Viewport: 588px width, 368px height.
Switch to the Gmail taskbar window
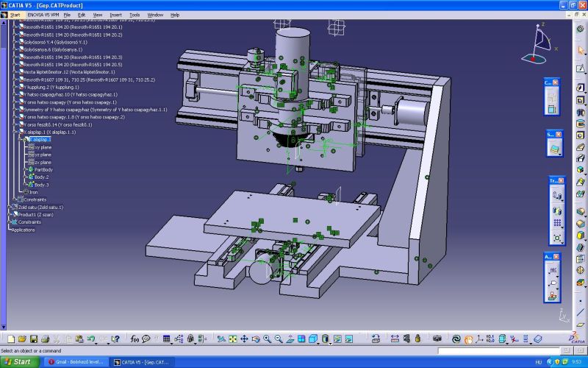[x=75, y=362]
